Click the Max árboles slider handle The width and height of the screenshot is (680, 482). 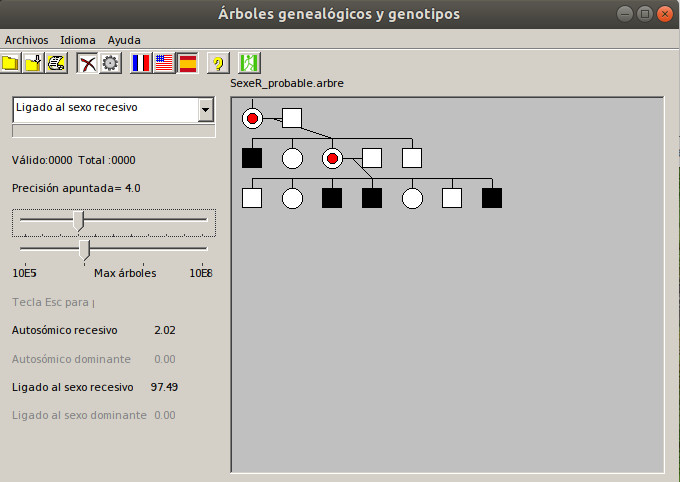click(x=85, y=248)
